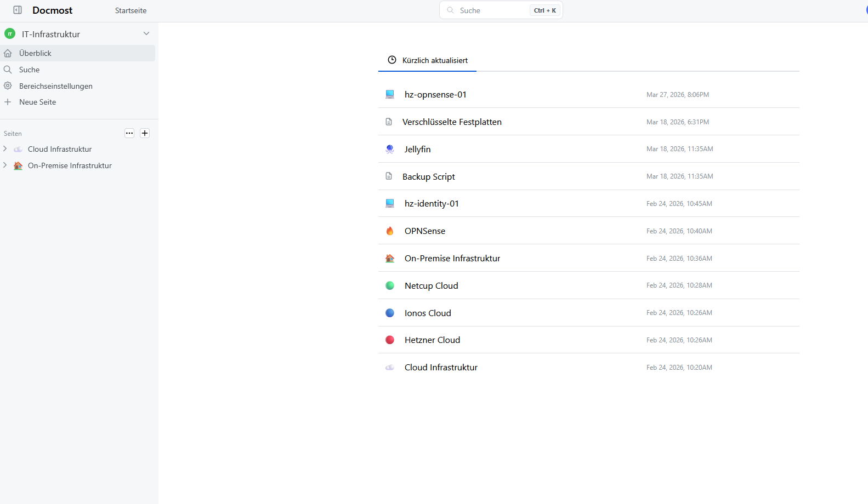The image size is (868, 504).
Task: Select the Kürzlich aktualisiert tab
Action: 427,60
